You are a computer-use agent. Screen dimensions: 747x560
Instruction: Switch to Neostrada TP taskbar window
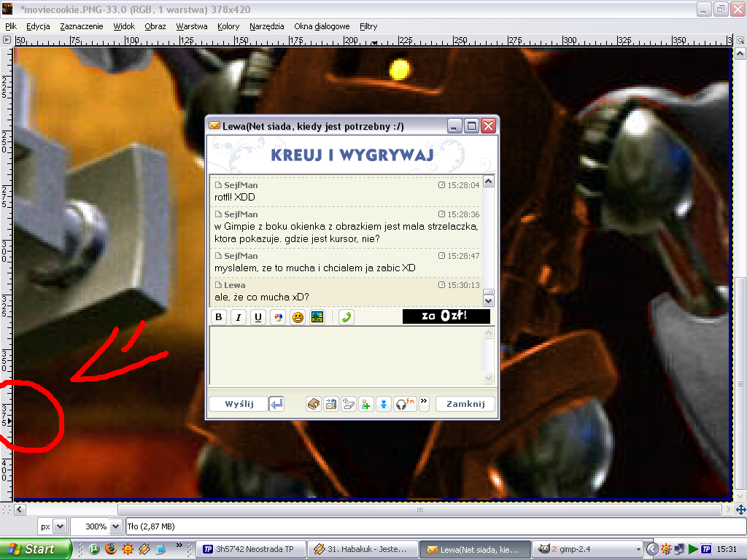click(251, 549)
